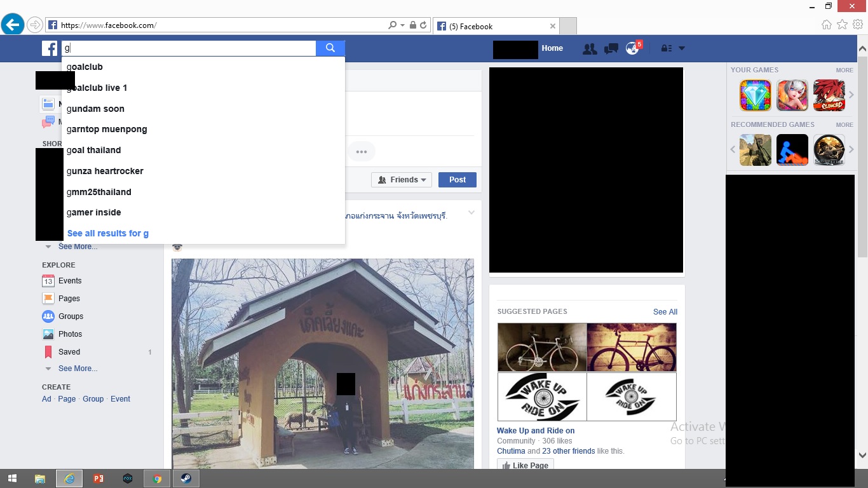Open the account menu dropdown arrow

[682, 48]
